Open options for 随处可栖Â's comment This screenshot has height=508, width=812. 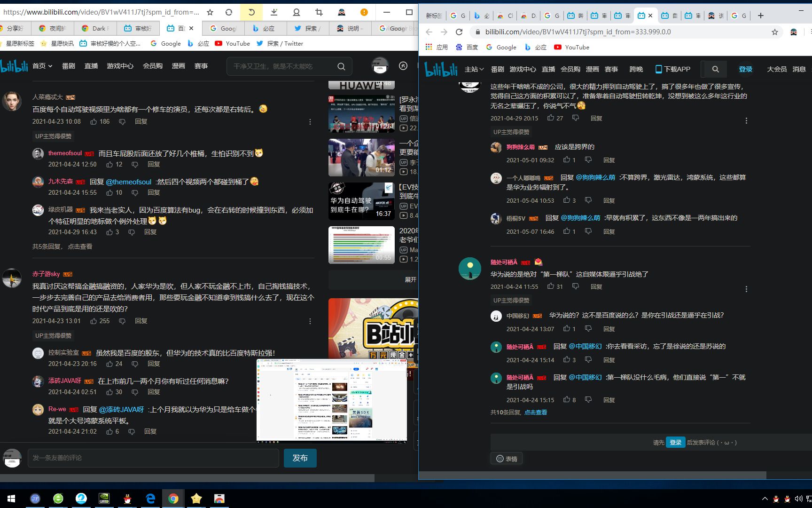coord(746,289)
